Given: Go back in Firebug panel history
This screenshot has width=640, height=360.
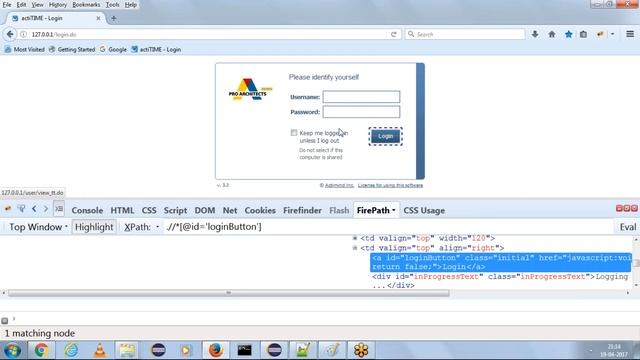Looking at the screenshot, I should pyautogui.click(x=34, y=209).
